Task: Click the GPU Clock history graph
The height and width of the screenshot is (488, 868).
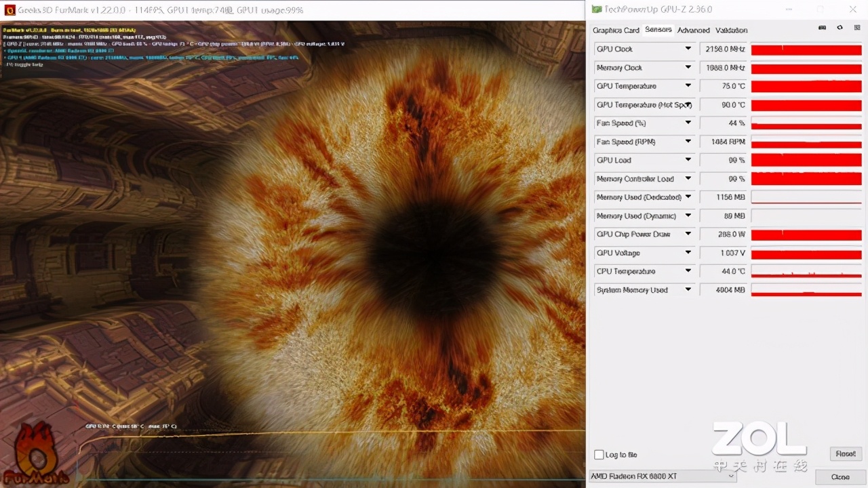Action: [x=806, y=49]
